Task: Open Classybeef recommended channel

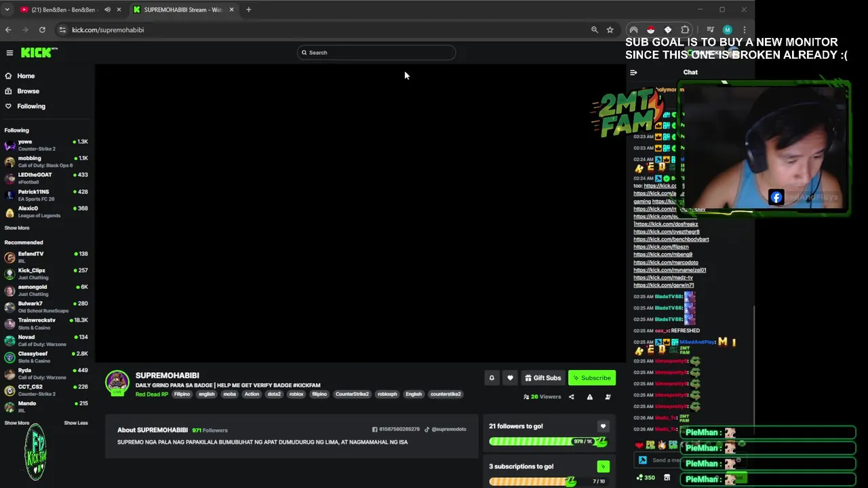Action: [46, 357]
